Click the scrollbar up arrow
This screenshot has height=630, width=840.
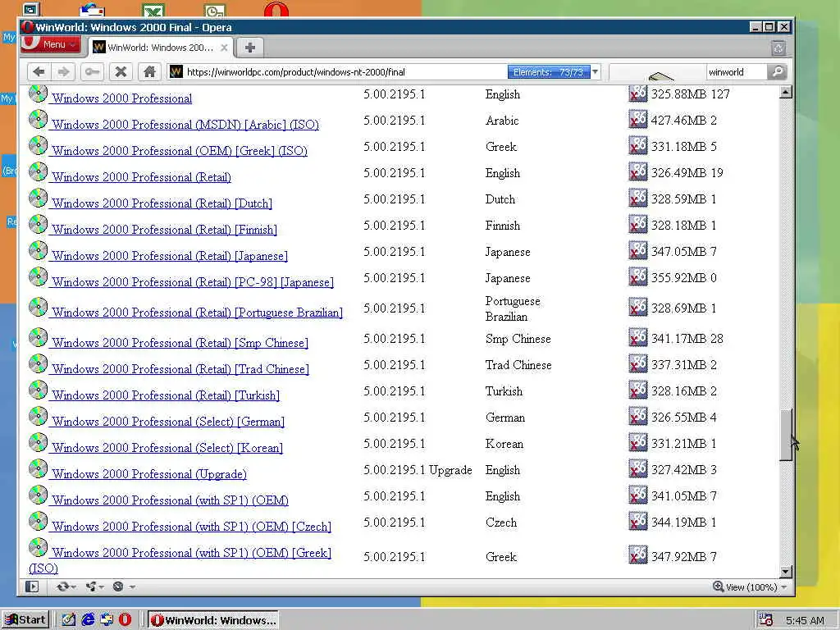coord(785,92)
